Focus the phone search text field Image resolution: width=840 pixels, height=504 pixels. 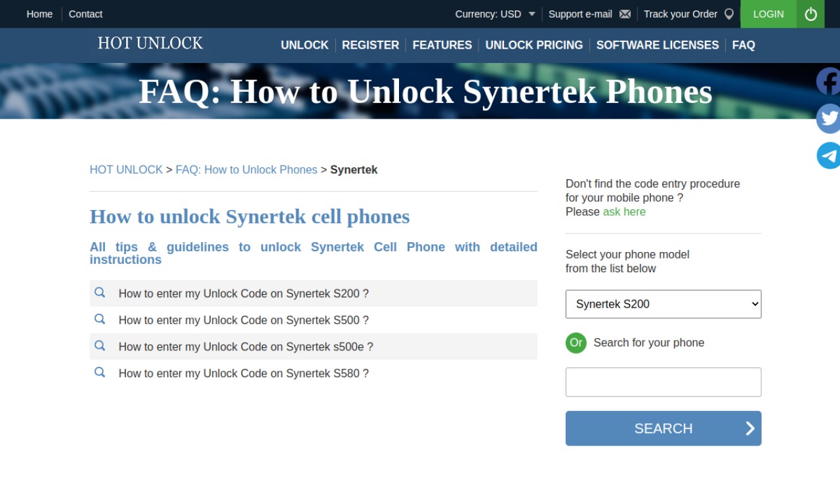tap(663, 382)
